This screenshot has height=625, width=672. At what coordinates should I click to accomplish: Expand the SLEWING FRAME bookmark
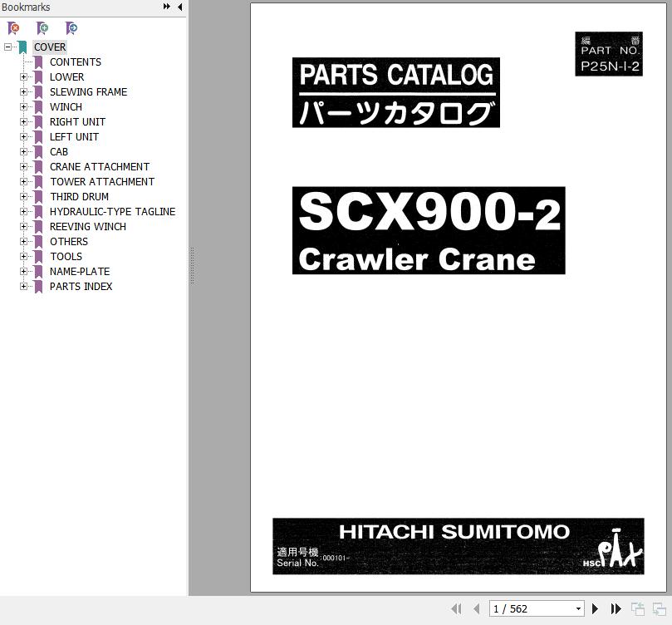[23, 91]
